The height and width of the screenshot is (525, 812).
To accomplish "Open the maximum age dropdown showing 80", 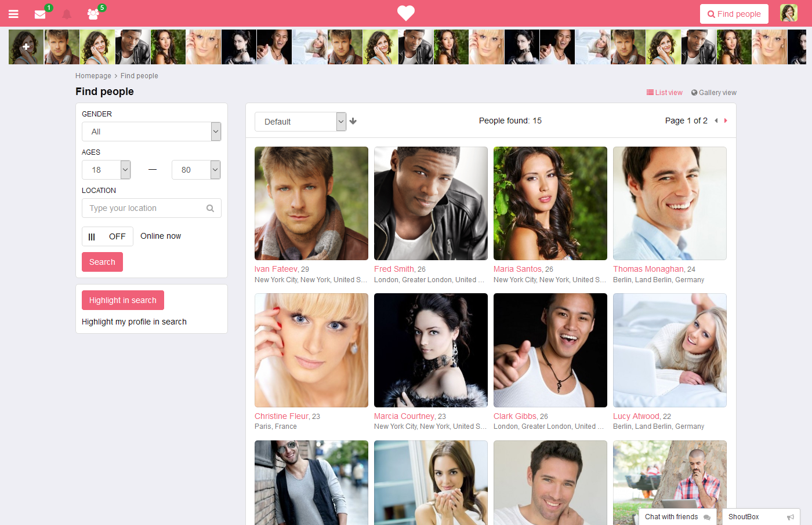I will [x=196, y=170].
